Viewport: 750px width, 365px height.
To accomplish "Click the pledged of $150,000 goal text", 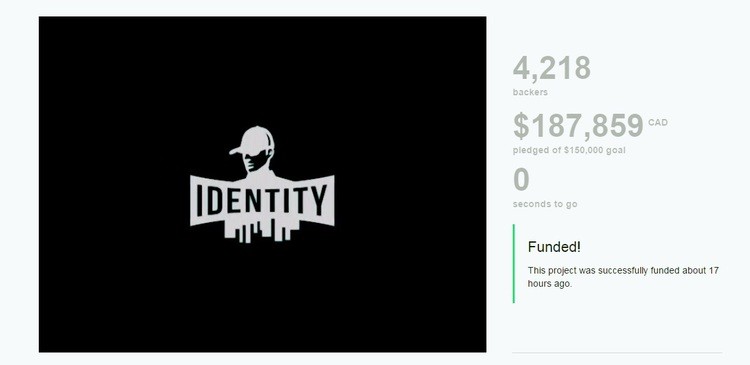I will click(569, 150).
